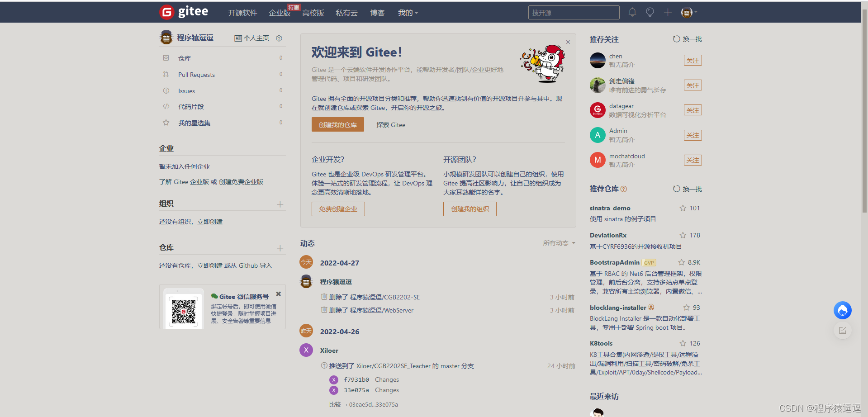Open the sinatra_demo repository link

[x=610, y=208]
